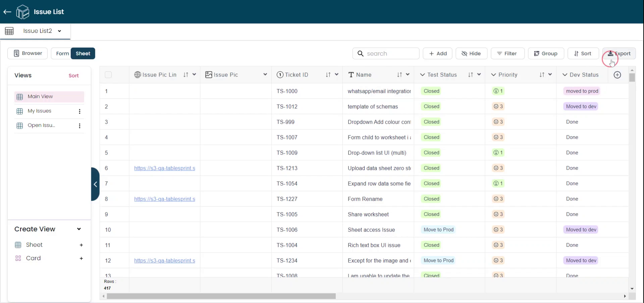The width and height of the screenshot is (644, 303).
Task: Click sort arrows on Ticket ID column
Action: coord(328,75)
